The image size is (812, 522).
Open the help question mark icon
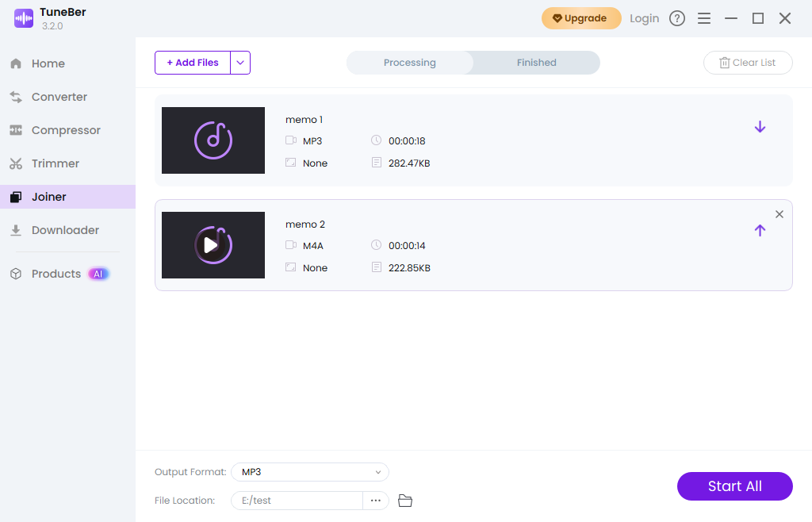(677, 18)
